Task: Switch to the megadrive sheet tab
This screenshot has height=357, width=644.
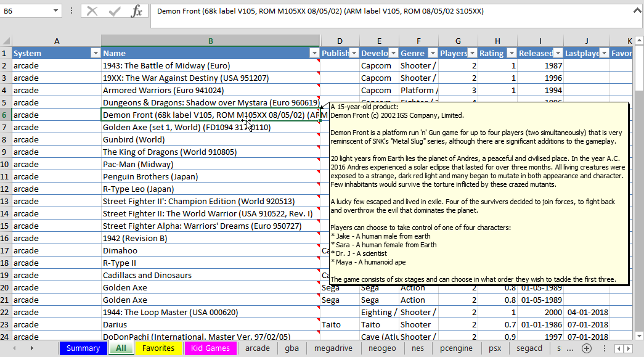Action: 333,348
